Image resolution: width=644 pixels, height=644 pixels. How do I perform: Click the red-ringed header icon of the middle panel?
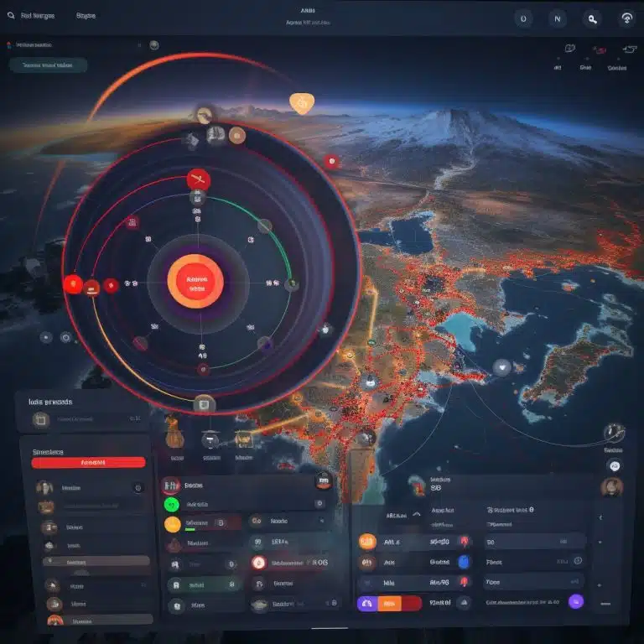pos(171,486)
